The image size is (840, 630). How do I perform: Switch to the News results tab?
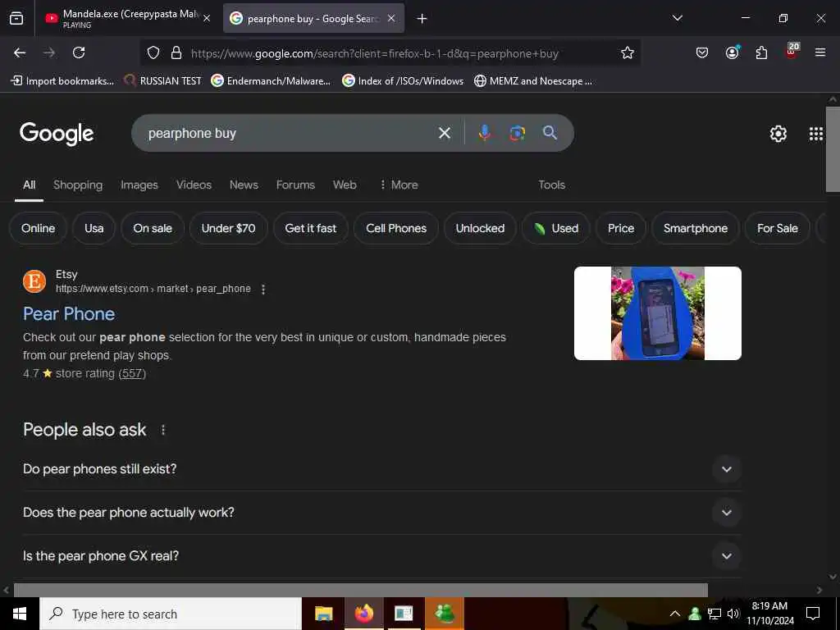point(244,185)
